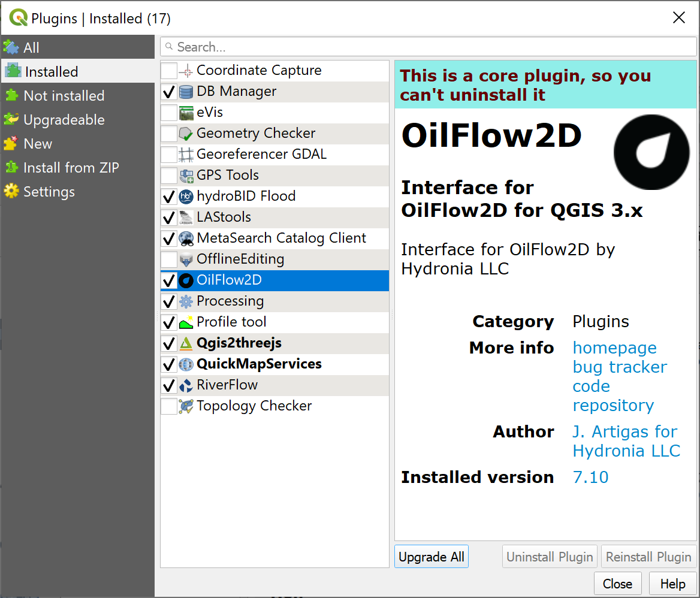Click the large OilFlow2D logo
700x598 pixels.
point(651,152)
